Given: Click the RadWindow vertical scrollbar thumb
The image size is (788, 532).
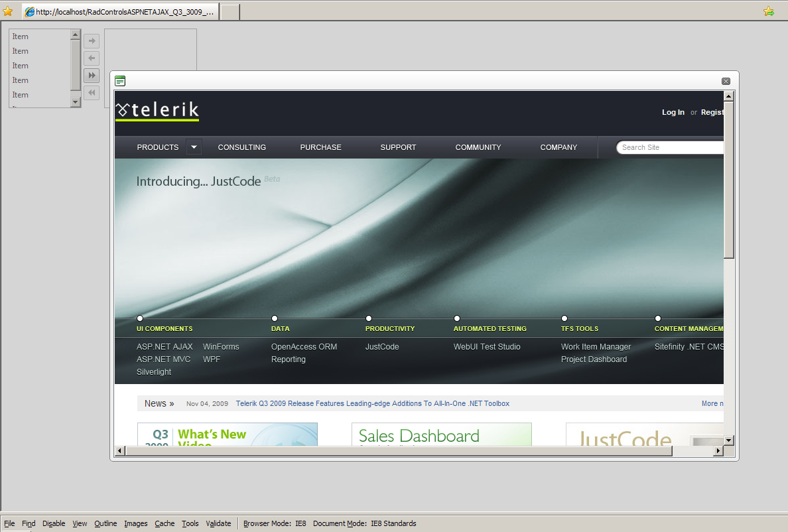Looking at the screenshot, I should tap(729, 180).
